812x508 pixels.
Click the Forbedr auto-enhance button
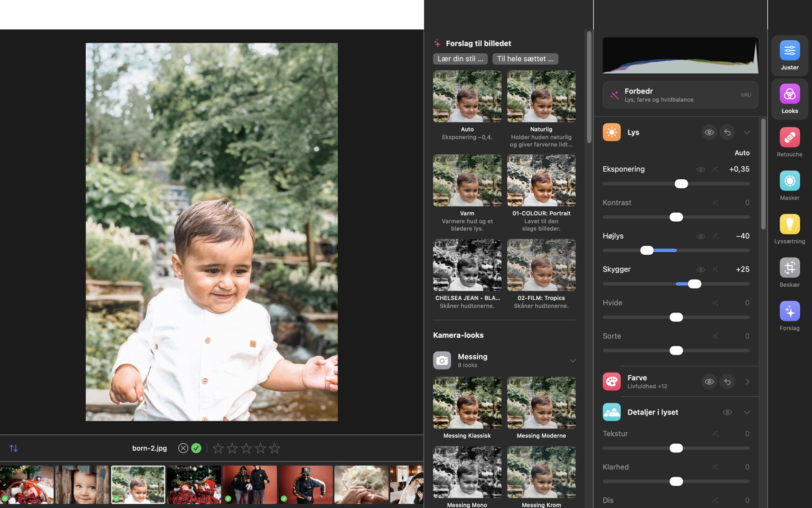click(x=680, y=95)
